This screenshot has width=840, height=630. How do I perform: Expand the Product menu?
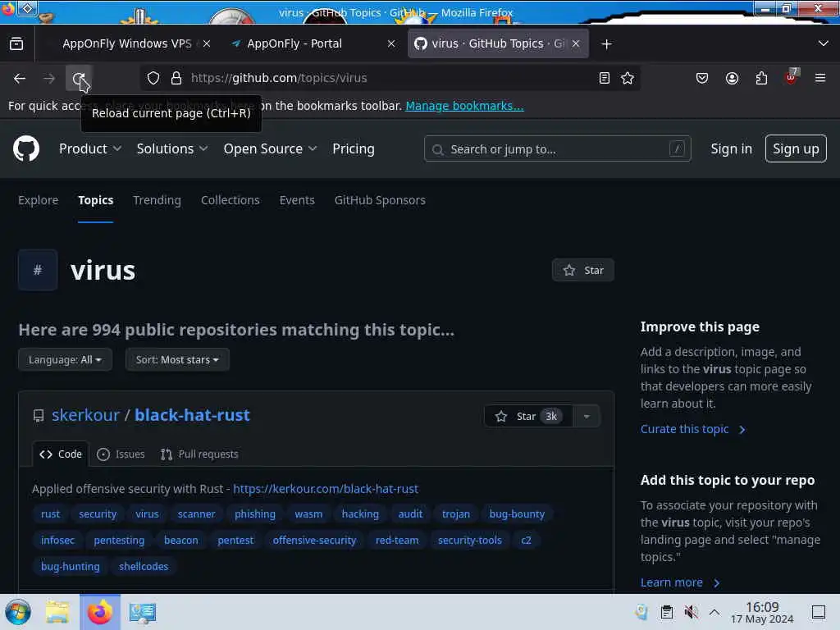[90, 149]
